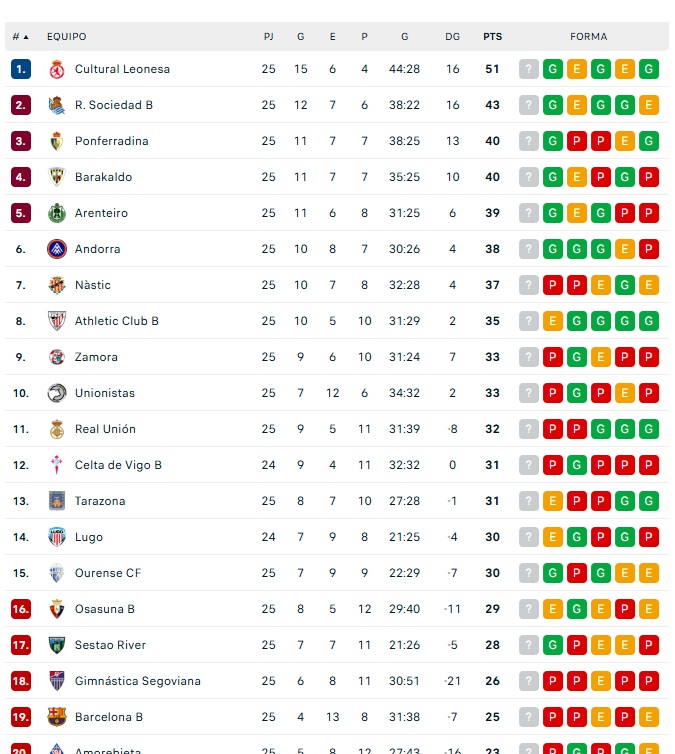Click the PJ column header
The height and width of the screenshot is (754, 675).
click(268, 37)
